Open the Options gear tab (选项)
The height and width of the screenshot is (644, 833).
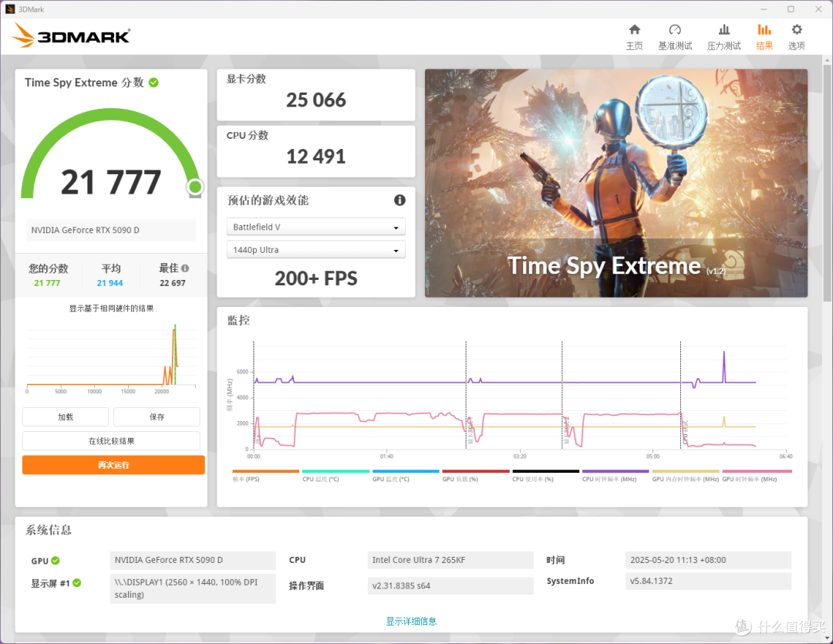(x=796, y=37)
